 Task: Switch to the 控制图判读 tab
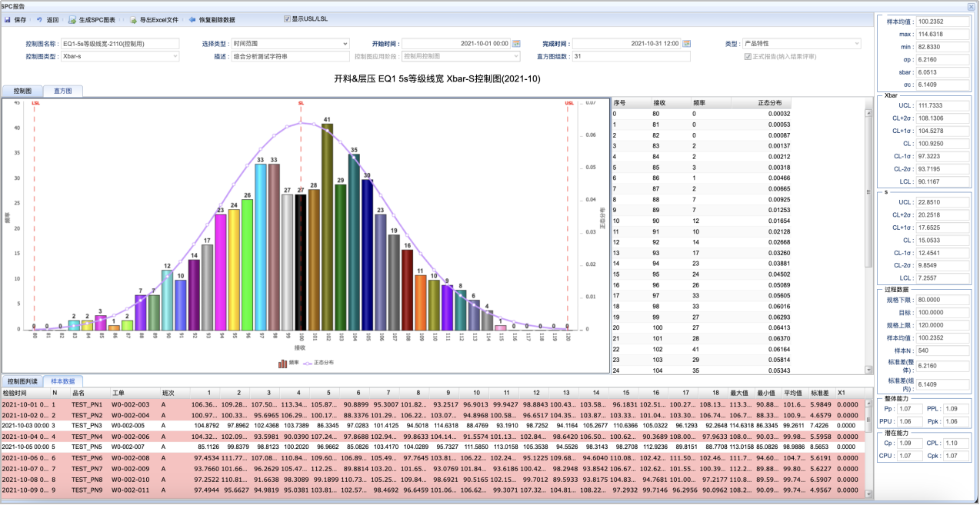[x=22, y=380]
